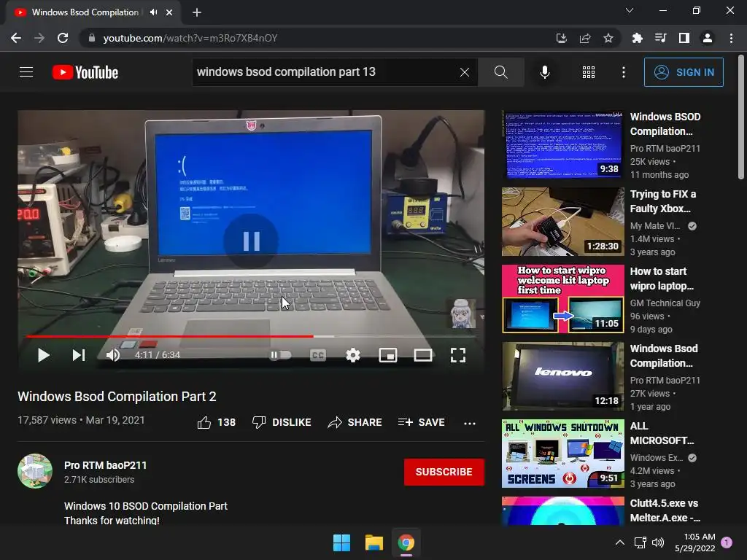Subscribe to the channel

(x=444, y=472)
